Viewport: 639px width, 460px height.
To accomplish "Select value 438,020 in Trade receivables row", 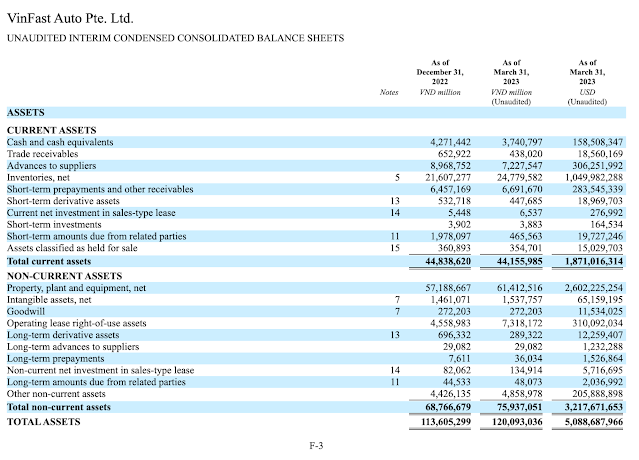I will point(526,154).
